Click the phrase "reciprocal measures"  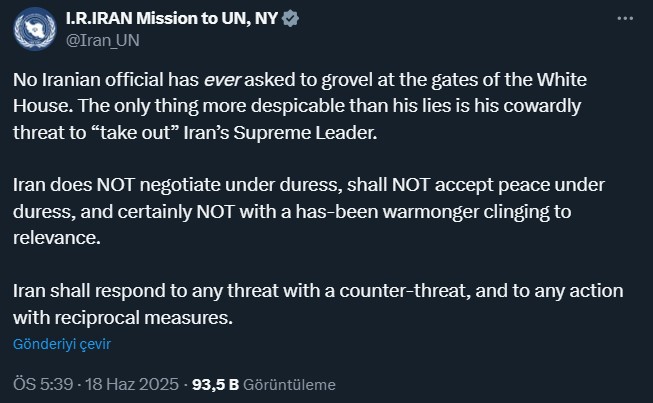(x=143, y=317)
